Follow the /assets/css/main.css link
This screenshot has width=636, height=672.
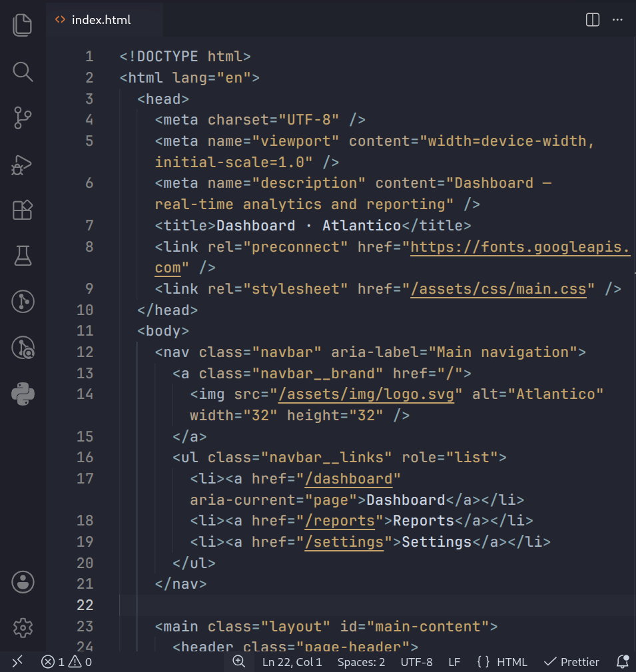point(498,289)
